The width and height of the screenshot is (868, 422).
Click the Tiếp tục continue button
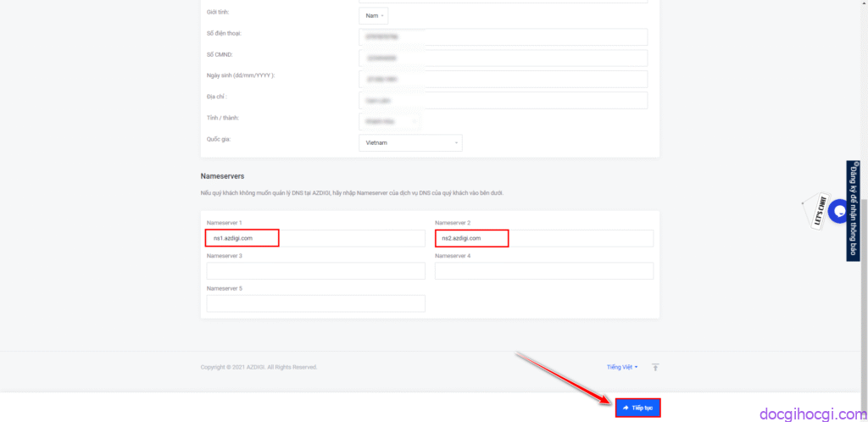[x=637, y=408]
